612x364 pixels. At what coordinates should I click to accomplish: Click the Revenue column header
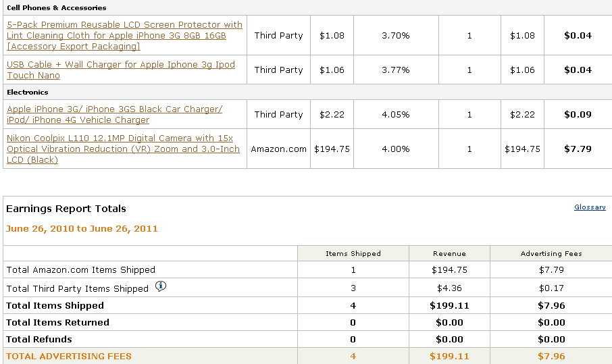(x=449, y=254)
